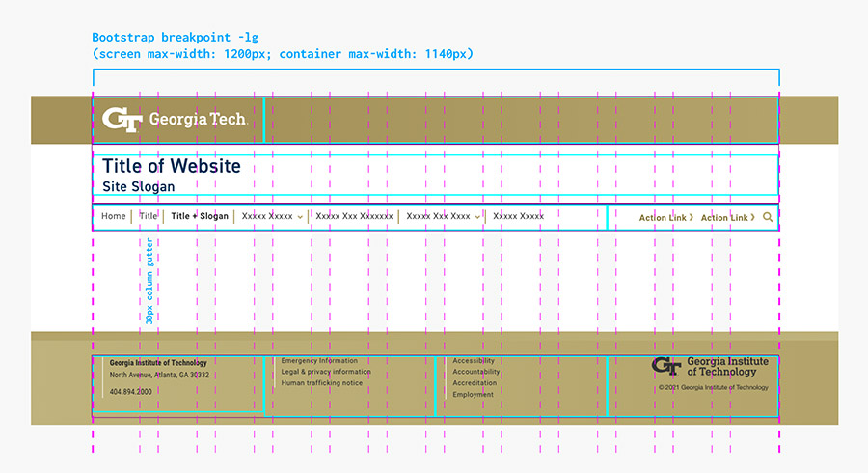The width and height of the screenshot is (868, 473).
Task: Open the search magnifier icon
Action: (x=768, y=217)
